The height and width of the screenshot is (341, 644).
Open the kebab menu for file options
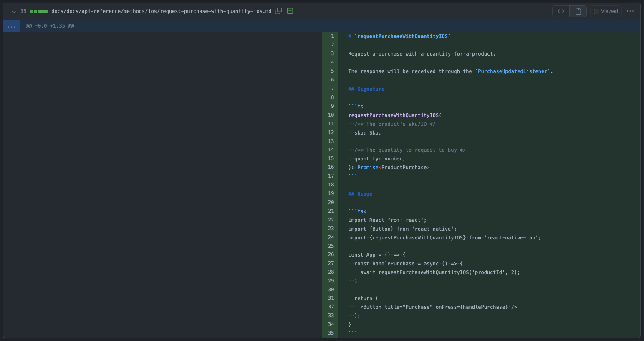[x=631, y=11]
